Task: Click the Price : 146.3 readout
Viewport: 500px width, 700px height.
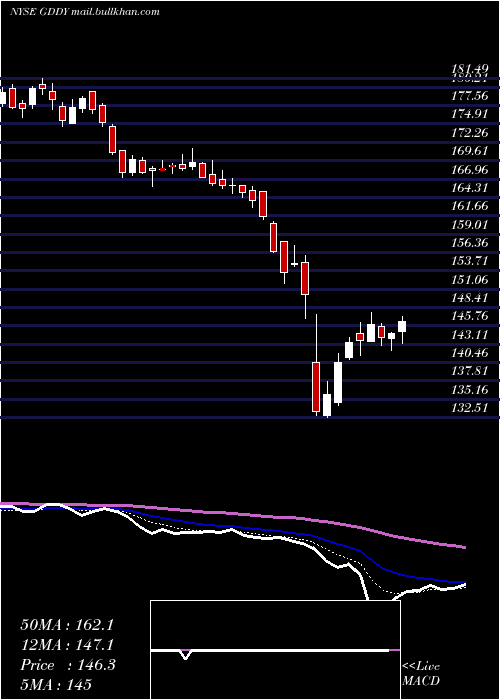Action: (x=68, y=665)
